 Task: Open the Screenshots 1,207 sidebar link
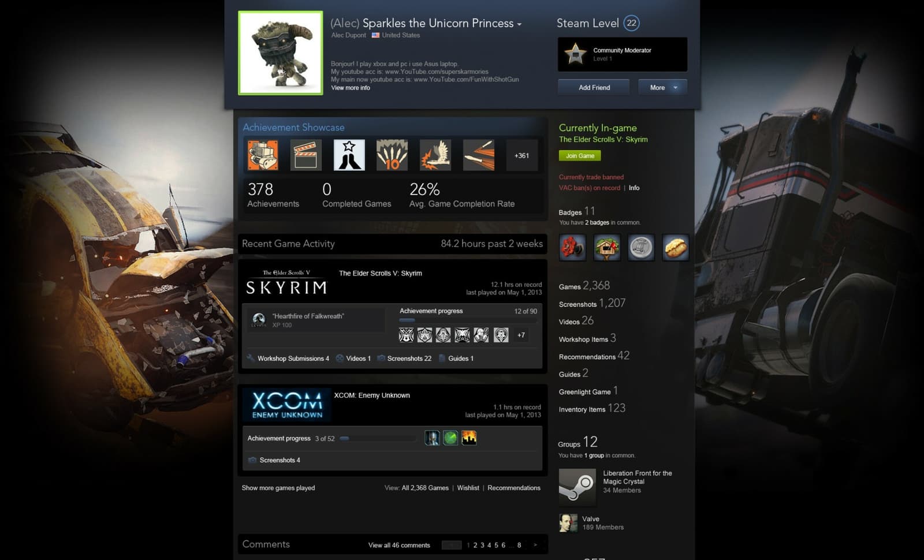(592, 303)
